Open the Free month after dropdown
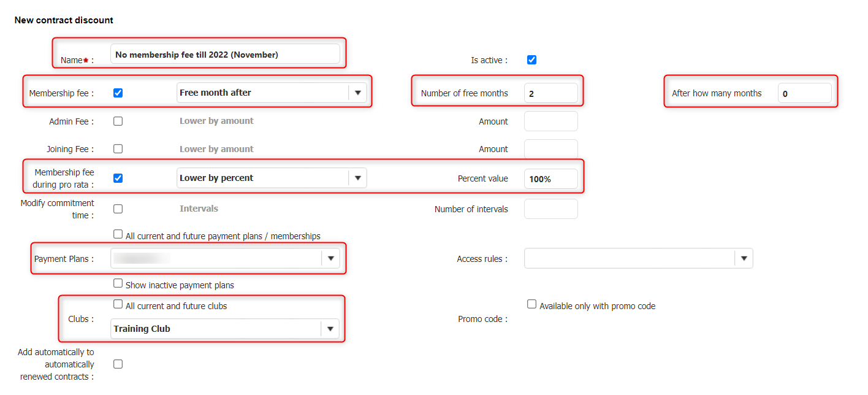 [x=357, y=93]
